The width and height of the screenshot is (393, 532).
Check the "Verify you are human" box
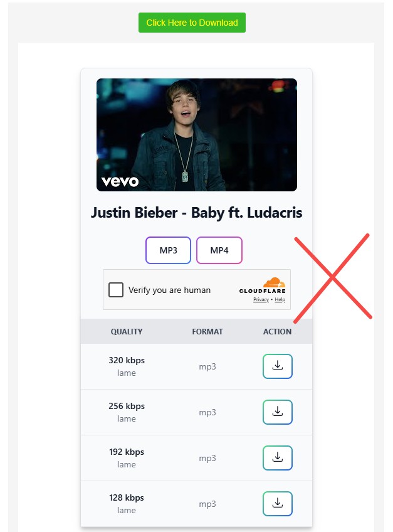(116, 290)
